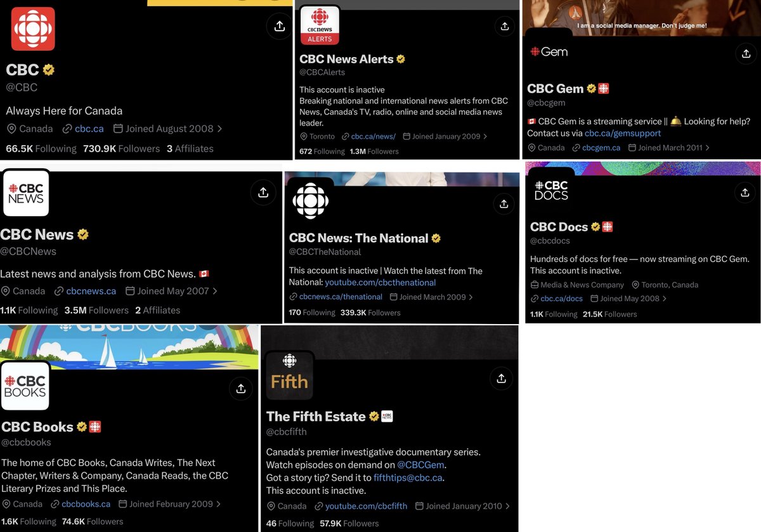
Task: Expand CBC News Joined May 2007 chevron
Action: click(215, 291)
